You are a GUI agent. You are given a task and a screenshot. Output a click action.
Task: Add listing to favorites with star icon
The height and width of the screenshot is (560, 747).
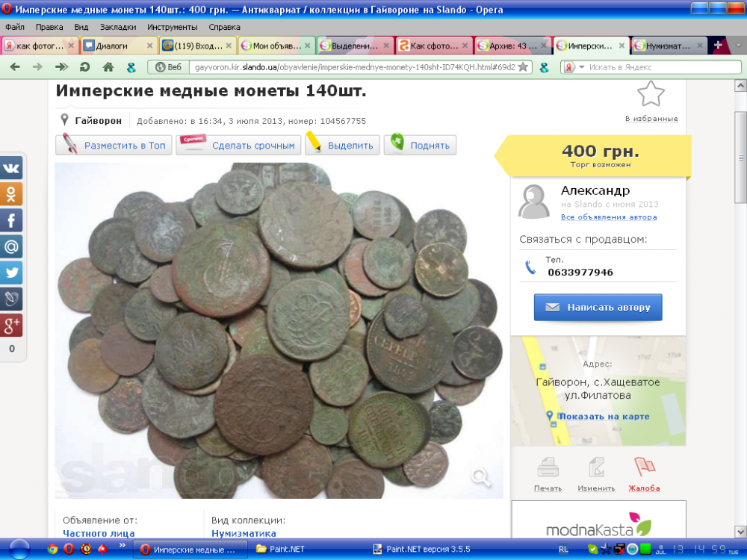(x=651, y=95)
